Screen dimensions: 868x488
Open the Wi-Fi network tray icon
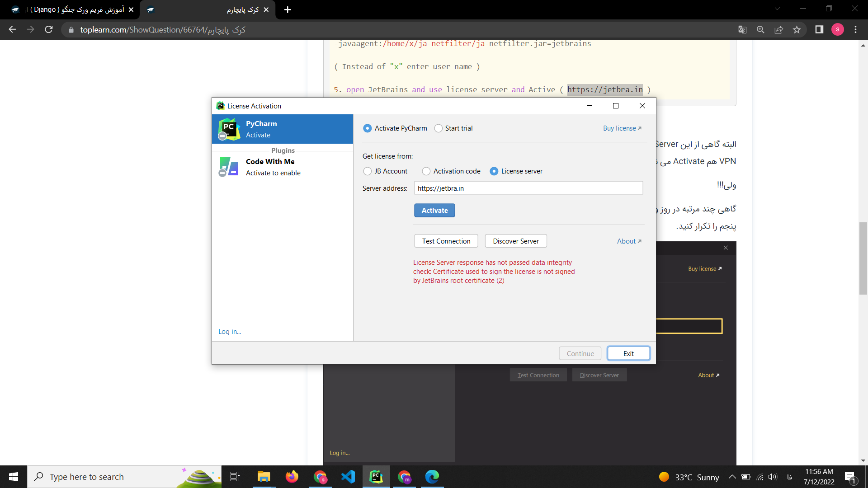point(760,477)
